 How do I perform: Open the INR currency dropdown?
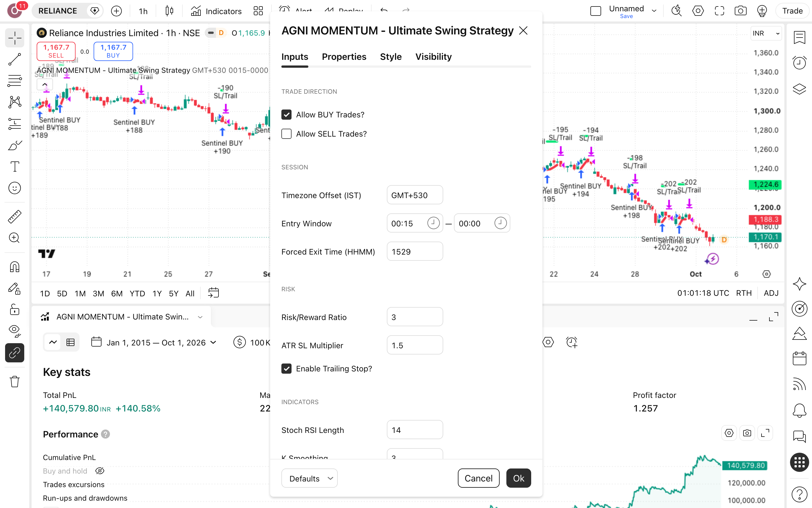point(766,33)
